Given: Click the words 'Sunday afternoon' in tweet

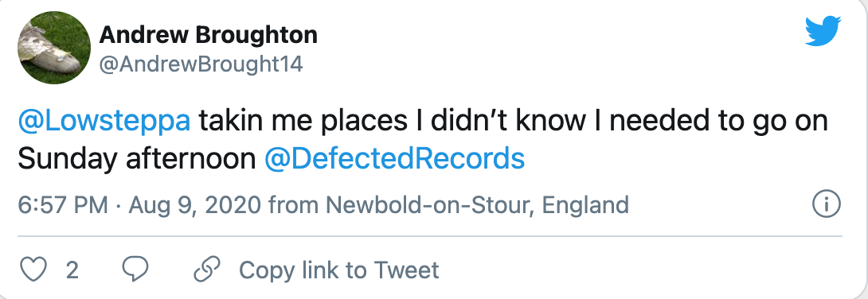Looking at the screenshot, I should [137, 159].
